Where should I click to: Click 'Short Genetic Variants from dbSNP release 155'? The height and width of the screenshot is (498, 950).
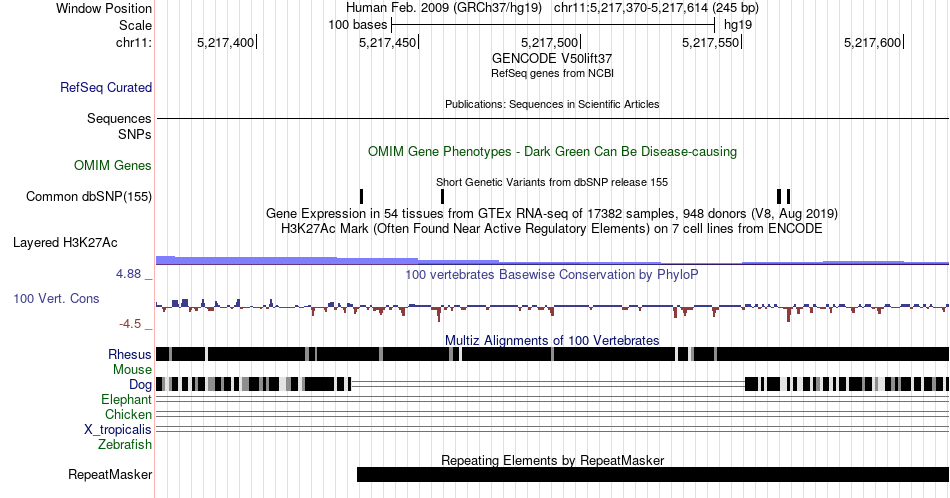tap(552, 182)
